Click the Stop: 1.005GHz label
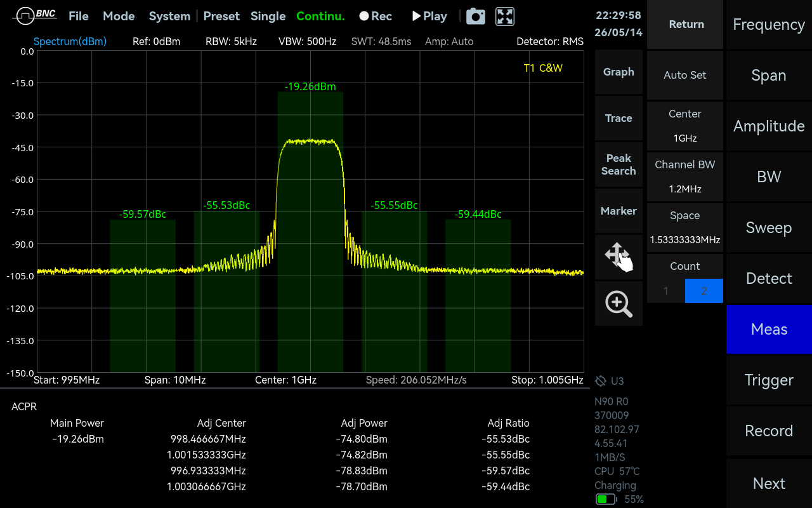Image resolution: width=812 pixels, height=508 pixels. (547, 380)
